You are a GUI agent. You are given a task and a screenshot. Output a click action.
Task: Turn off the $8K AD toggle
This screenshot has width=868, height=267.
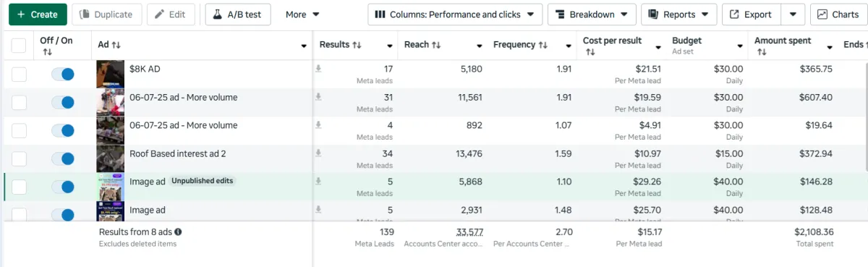[x=63, y=75]
